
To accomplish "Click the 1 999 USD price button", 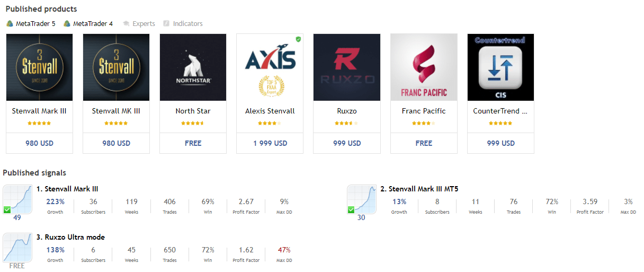I will (270, 143).
